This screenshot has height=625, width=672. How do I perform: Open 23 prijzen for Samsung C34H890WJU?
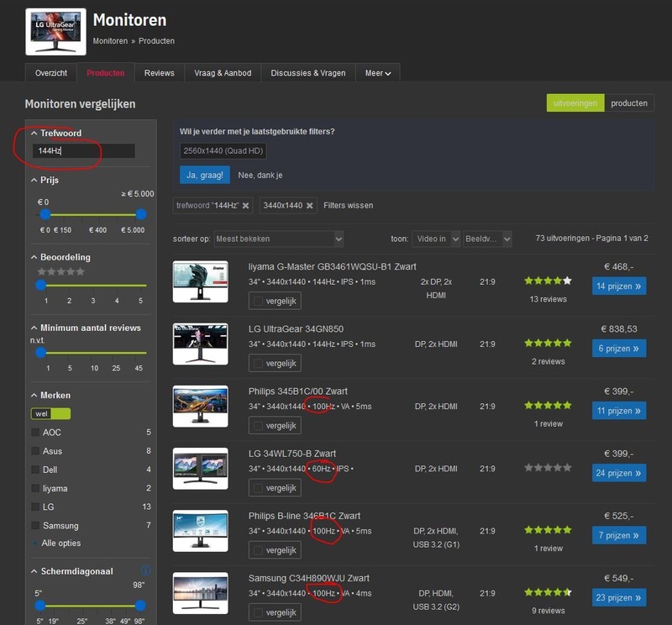tap(619, 597)
